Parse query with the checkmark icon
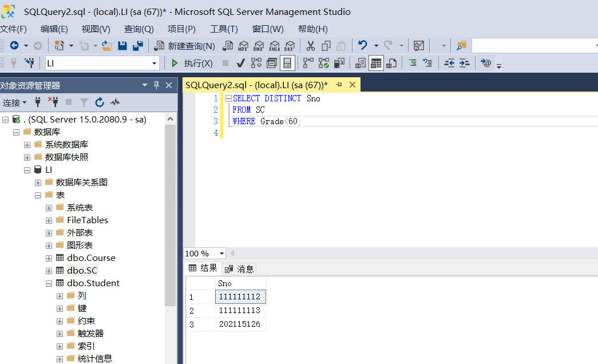 [240, 63]
